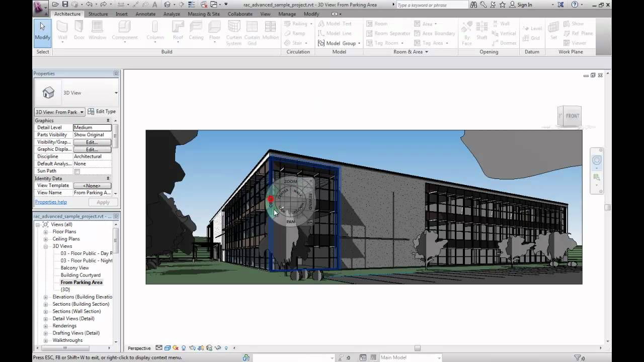644x362 pixels.
Task: Open the Massing & Site ribbon tab
Action: [204, 14]
